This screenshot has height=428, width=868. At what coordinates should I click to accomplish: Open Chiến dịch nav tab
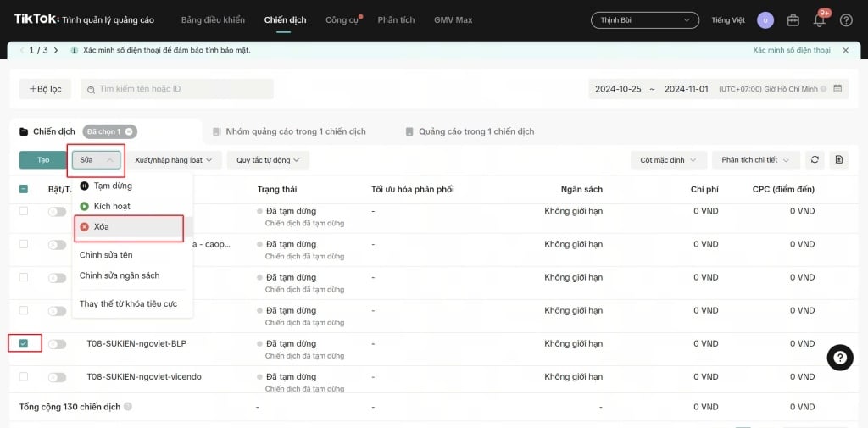285,20
